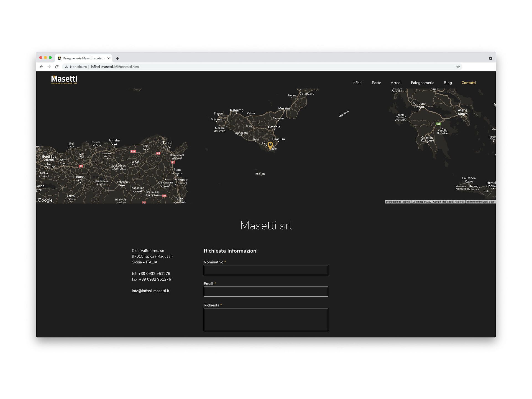The image size is (532, 399).
Task: Click the Non sicuro warning icon
Action: (66, 67)
